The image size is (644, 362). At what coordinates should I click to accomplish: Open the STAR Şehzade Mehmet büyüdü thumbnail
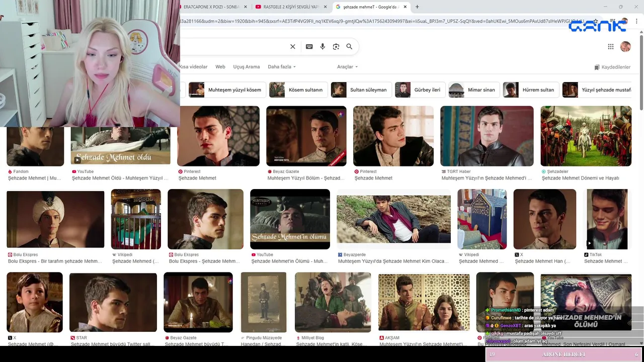(113, 302)
